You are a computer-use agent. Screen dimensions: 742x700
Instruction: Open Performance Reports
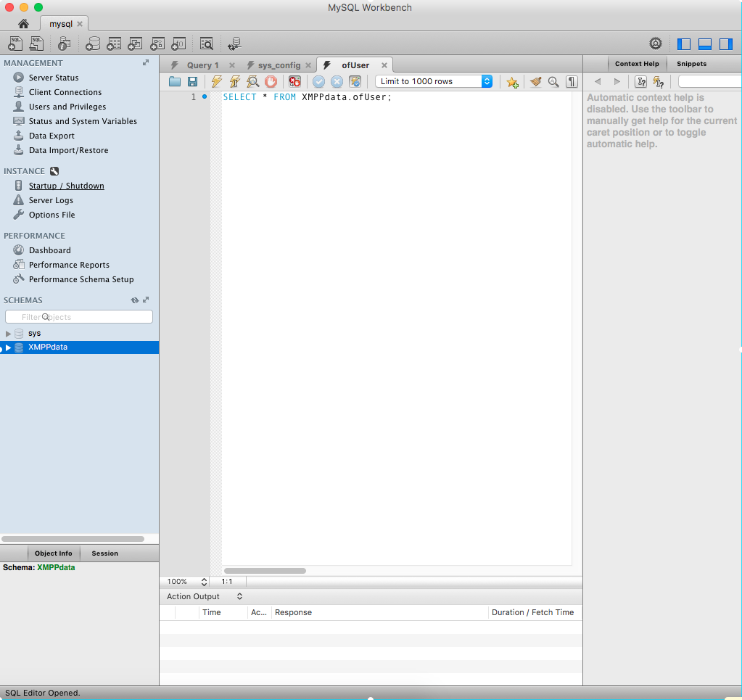click(x=69, y=265)
